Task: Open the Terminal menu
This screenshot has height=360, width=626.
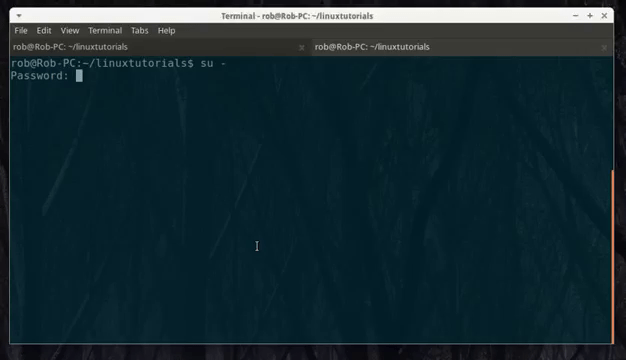Action: (x=105, y=31)
